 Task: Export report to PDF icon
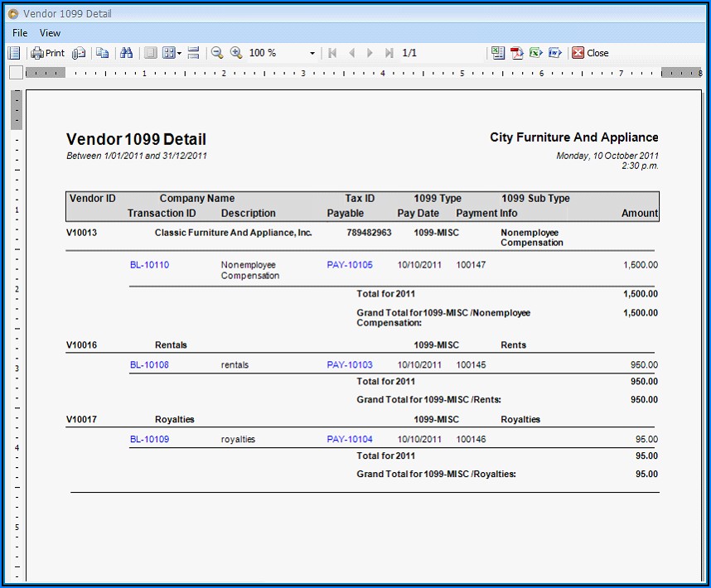tap(517, 53)
